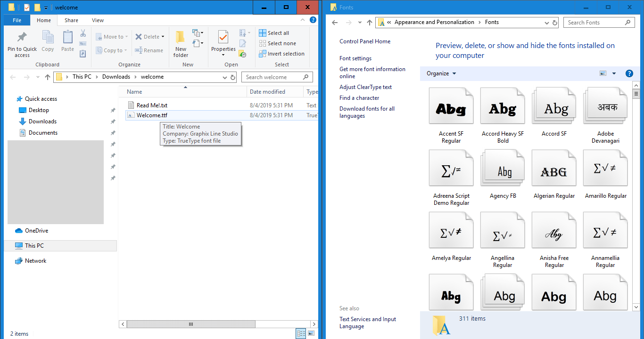
Task: Click Appearance and Personalization breadcrumb
Action: tap(434, 22)
